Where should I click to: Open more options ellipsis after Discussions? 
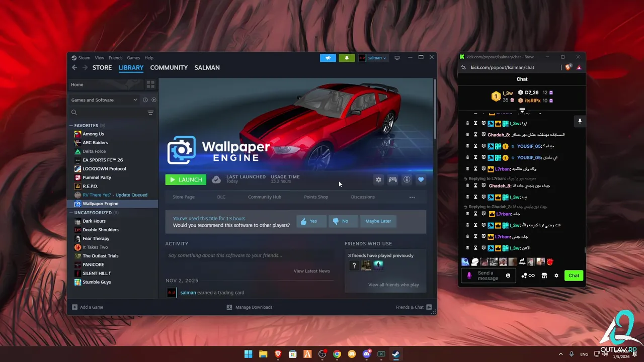[x=412, y=197]
